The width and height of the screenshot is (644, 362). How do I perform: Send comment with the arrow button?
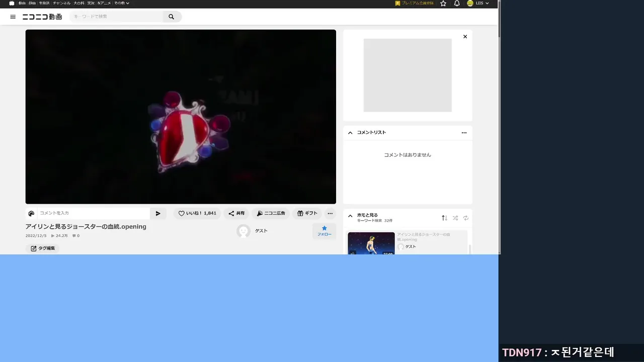click(x=158, y=213)
